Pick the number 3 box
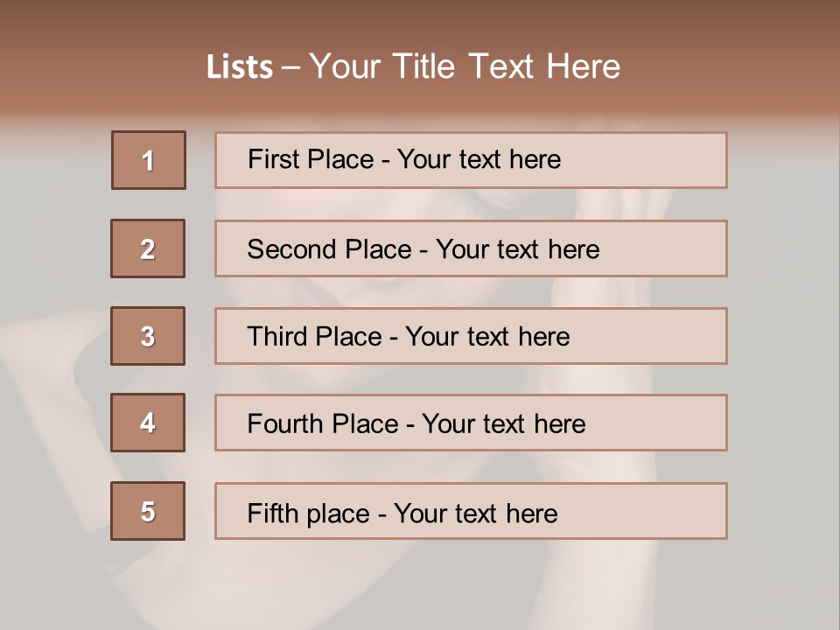This screenshot has width=840, height=630. pyautogui.click(x=148, y=336)
